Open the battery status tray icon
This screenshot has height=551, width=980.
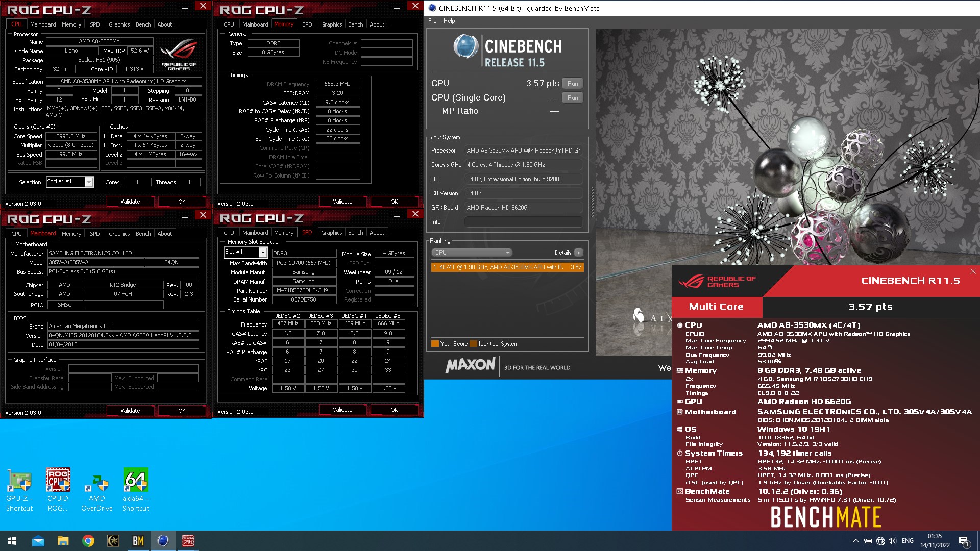point(868,541)
